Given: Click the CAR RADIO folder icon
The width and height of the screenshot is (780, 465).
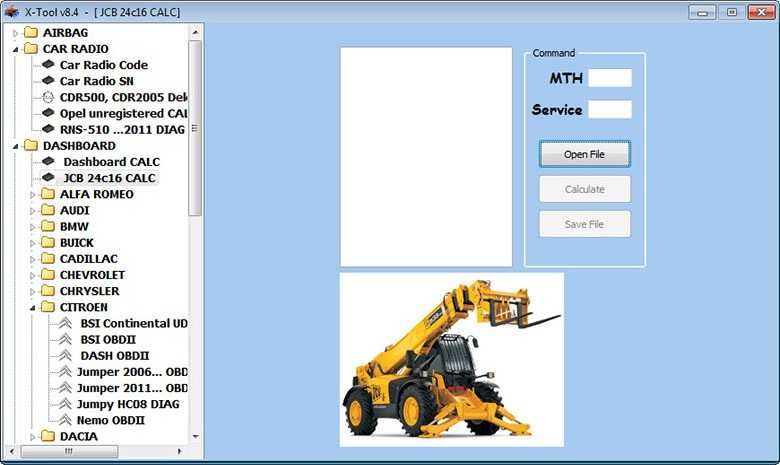Looking at the screenshot, I should (x=31, y=48).
